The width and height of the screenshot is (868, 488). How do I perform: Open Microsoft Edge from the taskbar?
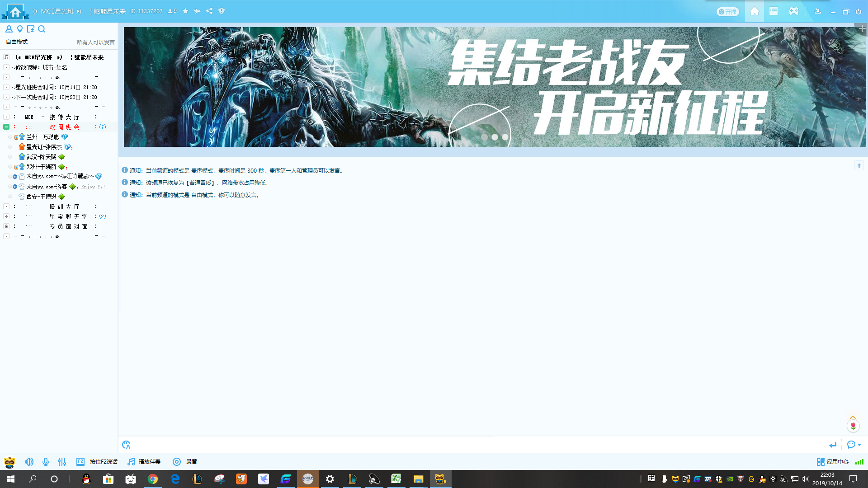(175, 479)
